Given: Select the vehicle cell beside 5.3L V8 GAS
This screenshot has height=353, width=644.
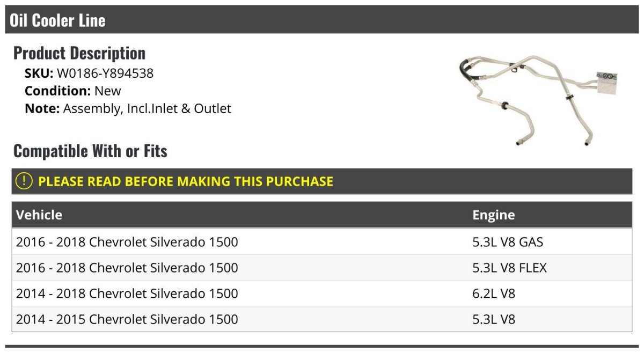Looking at the screenshot, I should pyautogui.click(x=127, y=242).
